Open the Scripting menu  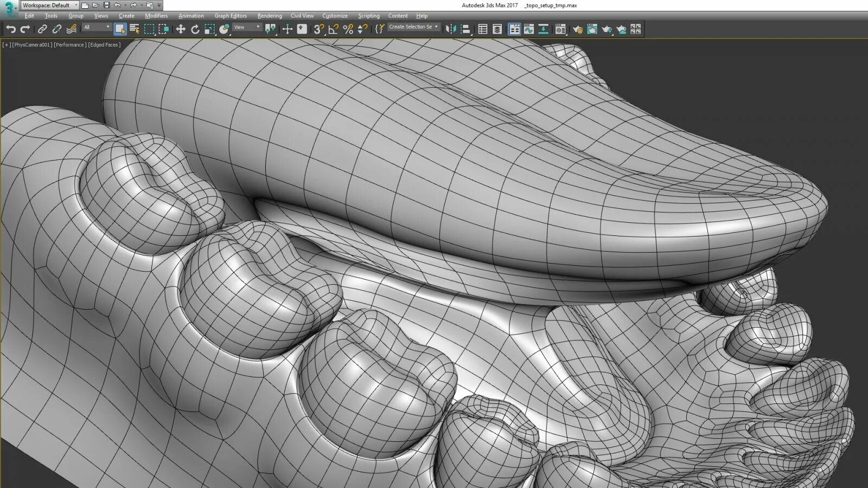(x=369, y=16)
